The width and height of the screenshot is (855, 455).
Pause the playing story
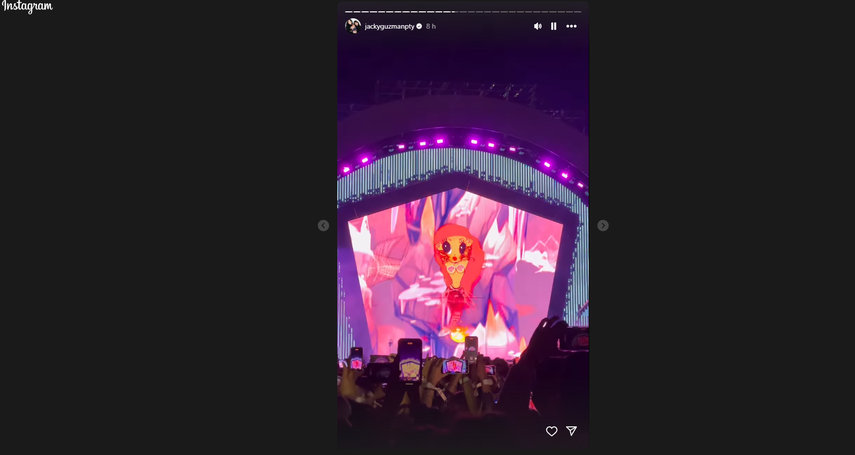click(553, 26)
